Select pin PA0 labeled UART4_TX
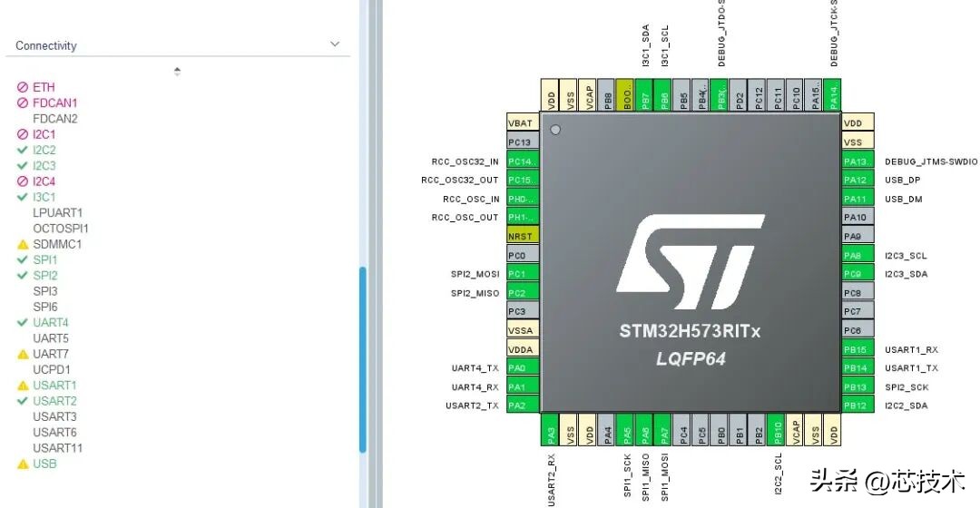980x508 pixels. (523, 368)
